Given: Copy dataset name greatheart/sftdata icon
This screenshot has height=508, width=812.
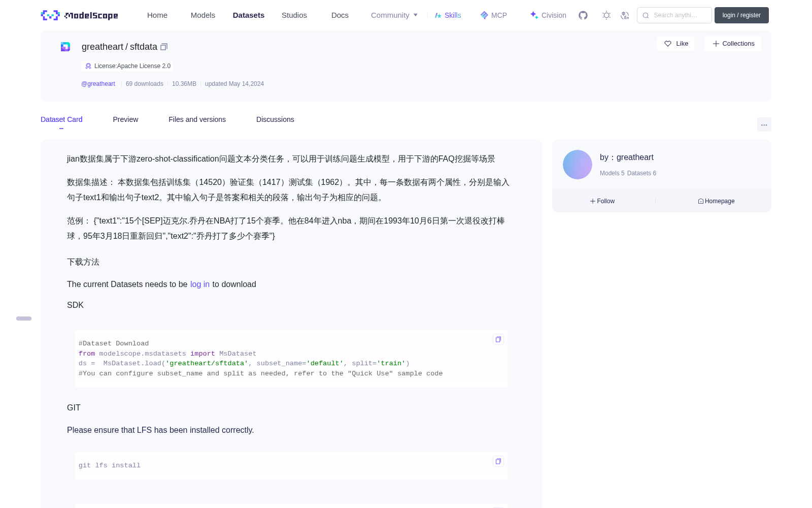Looking at the screenshot, I should coord(164,47).
